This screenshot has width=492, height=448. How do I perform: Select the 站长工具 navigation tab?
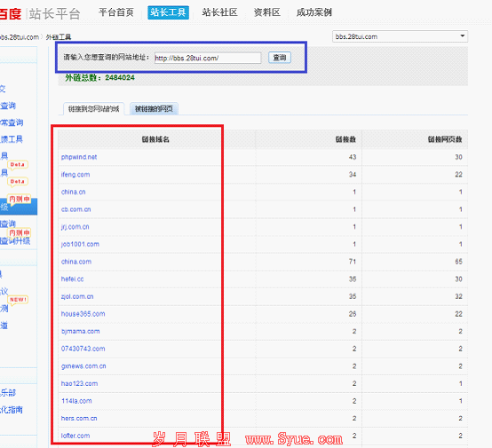pos(168,12)
